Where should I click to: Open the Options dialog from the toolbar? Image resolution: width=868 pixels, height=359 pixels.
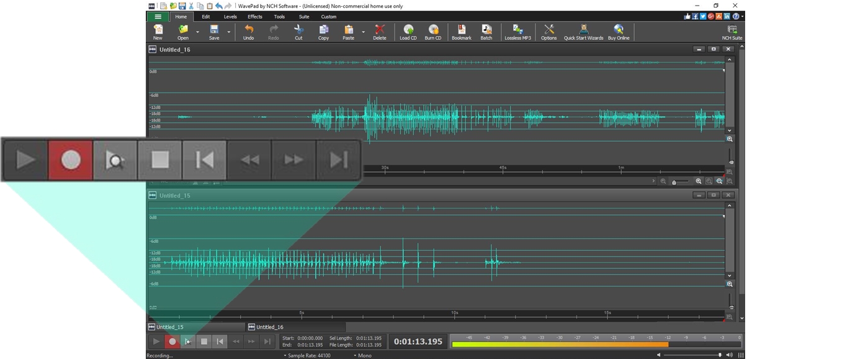(x=549, y=32)
